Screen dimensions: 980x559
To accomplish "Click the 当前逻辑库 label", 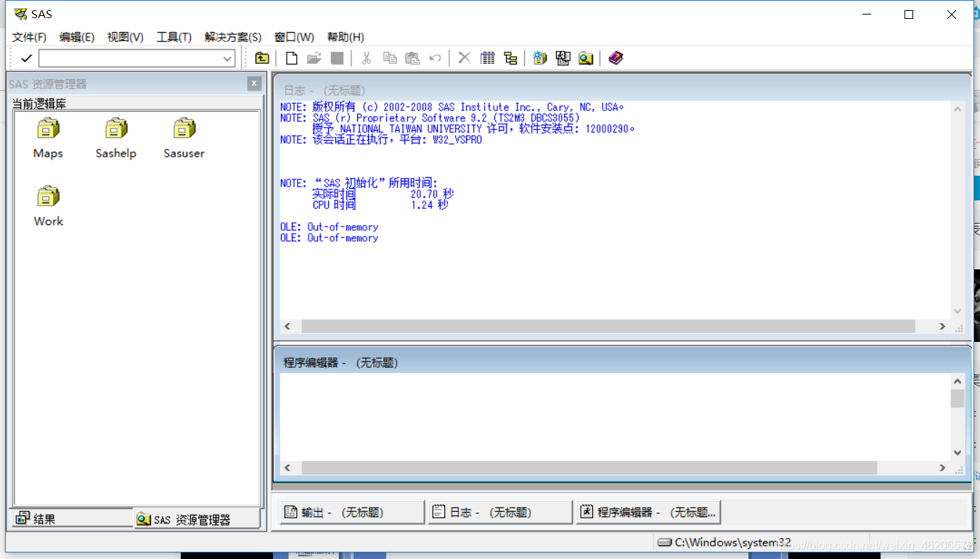I will coord(39,104).
